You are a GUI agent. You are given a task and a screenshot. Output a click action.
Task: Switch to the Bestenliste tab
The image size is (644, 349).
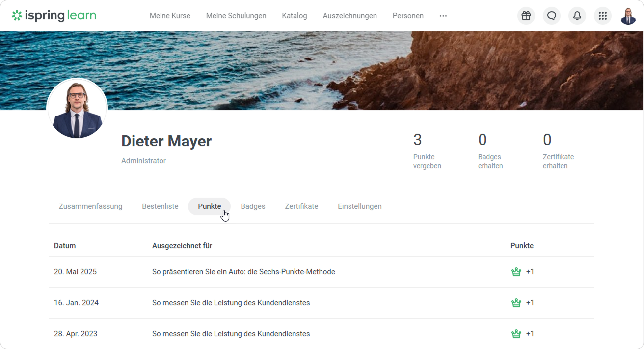click(x=160, y=206)
